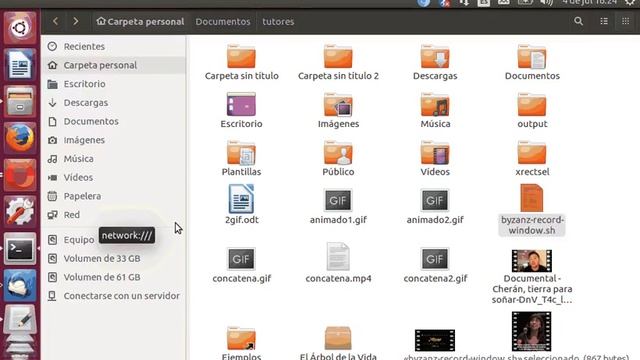Select the byzanz-record-window.sh script

tap(532, 210)
